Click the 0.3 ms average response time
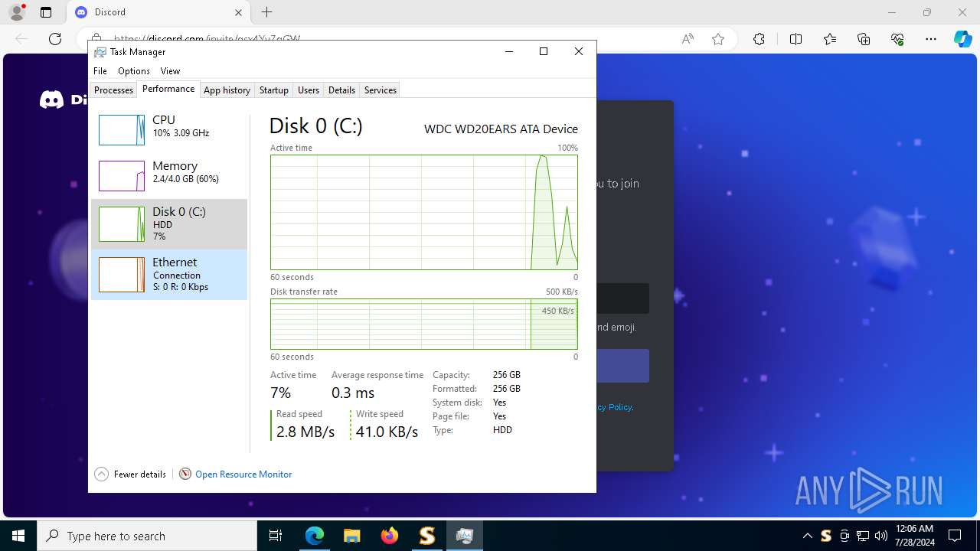The image size is (980, 551). (x=353, y=393)
